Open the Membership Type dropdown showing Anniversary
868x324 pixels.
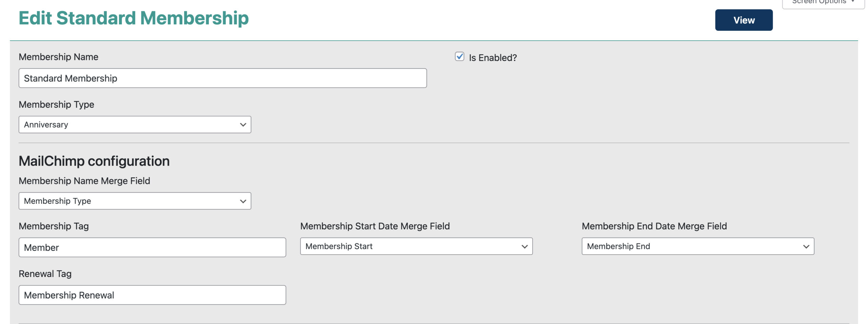[135, 125]
